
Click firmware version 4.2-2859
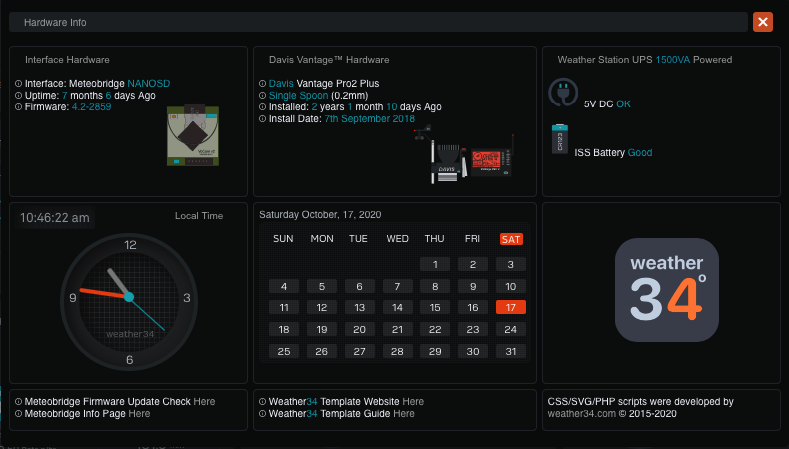click(x=91, y=107)
